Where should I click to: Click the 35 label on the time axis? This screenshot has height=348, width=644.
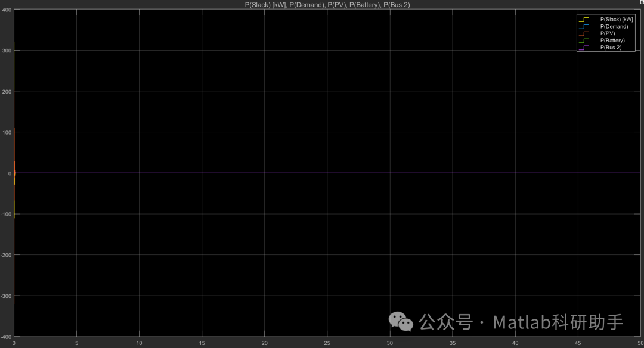pos(452,343)
